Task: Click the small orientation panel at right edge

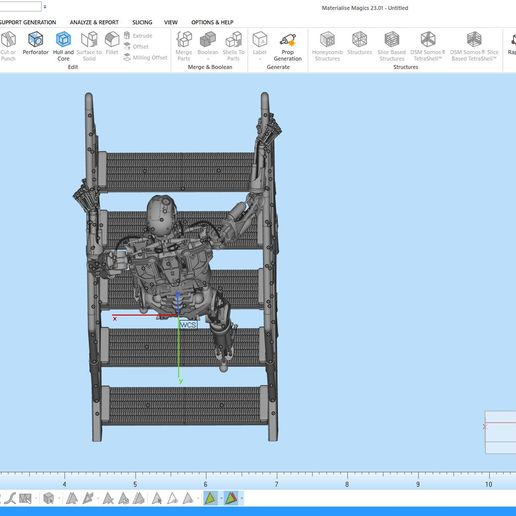Action: pos(500,432)
